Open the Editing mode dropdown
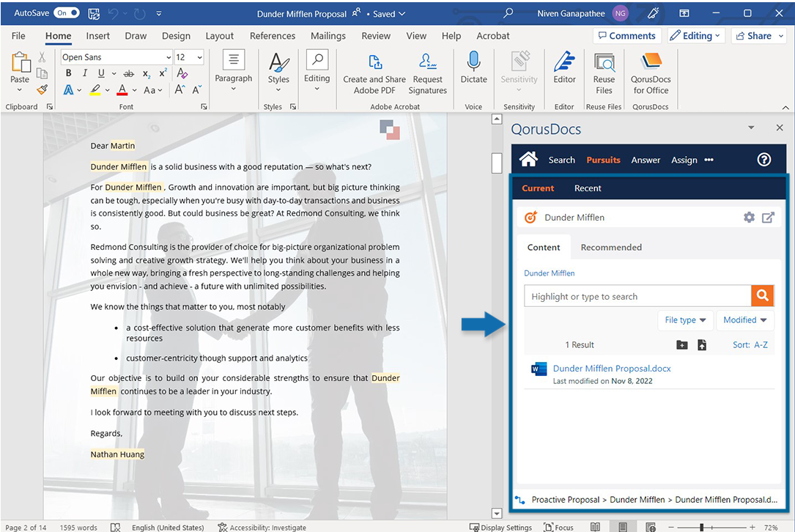 [695, 35]
